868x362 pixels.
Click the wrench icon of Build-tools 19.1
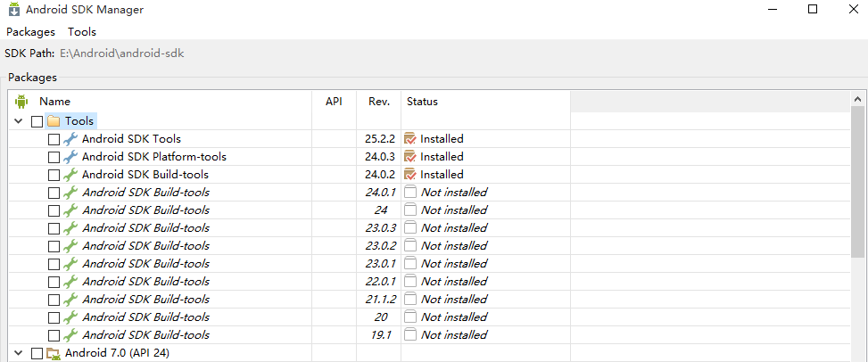(70, 334)
